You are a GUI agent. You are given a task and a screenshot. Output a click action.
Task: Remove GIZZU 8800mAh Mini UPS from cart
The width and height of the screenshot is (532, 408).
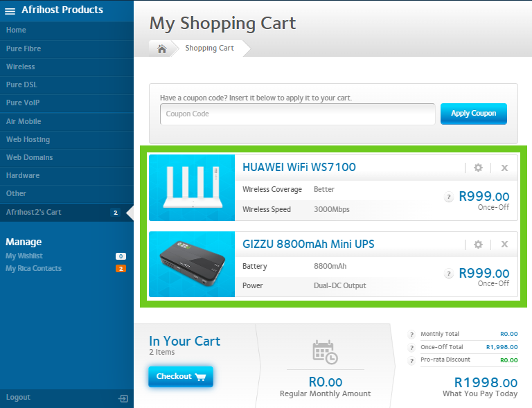[x=504, y=245]
